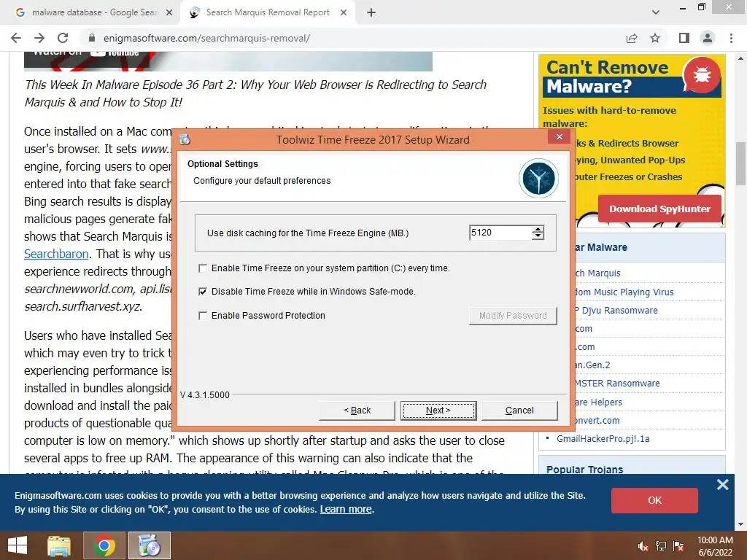This screenshot has width=747, height=560.
Task: Uncheck Disable Time Freeze in Safe-mode
Action: click(203, 292)
